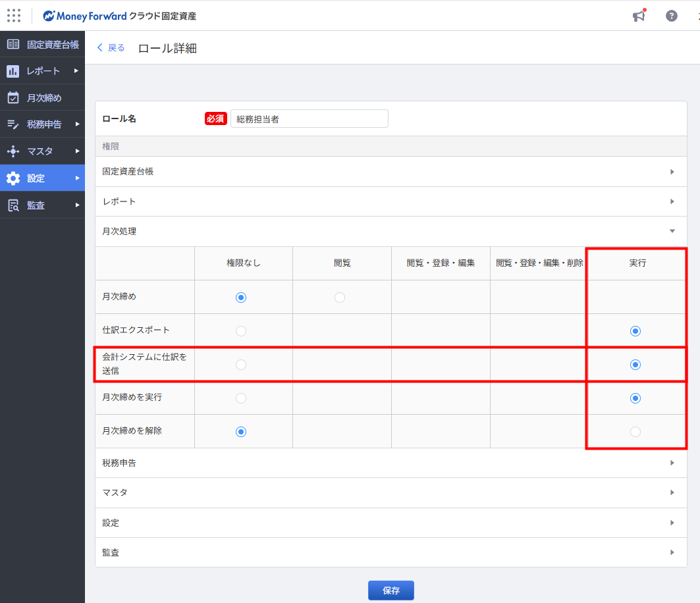Select 閲覧 radio for 月次締め row
The height and width of the screenshot is (603, 700).
click(x=339, y=298)
